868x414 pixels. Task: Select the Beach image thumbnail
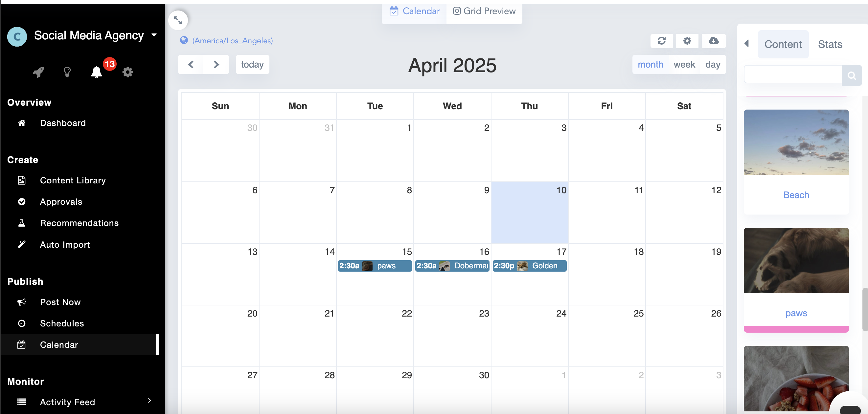point(796,142)
